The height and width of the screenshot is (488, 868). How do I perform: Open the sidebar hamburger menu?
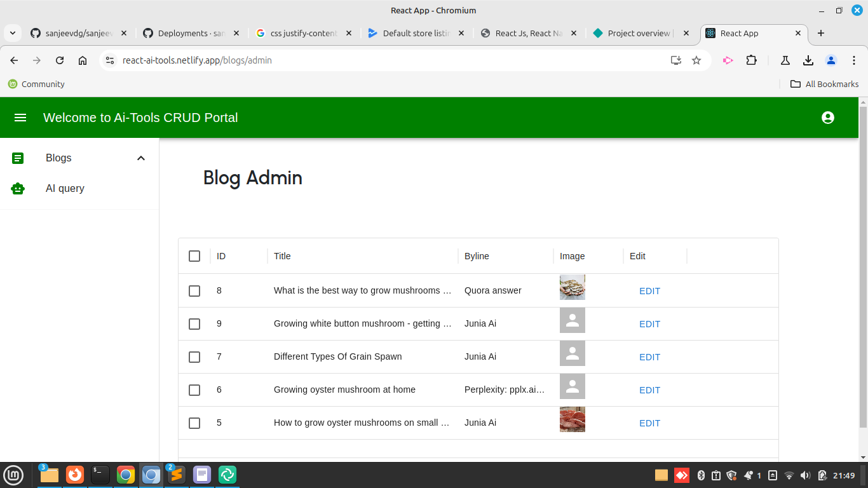pos(20,118)
